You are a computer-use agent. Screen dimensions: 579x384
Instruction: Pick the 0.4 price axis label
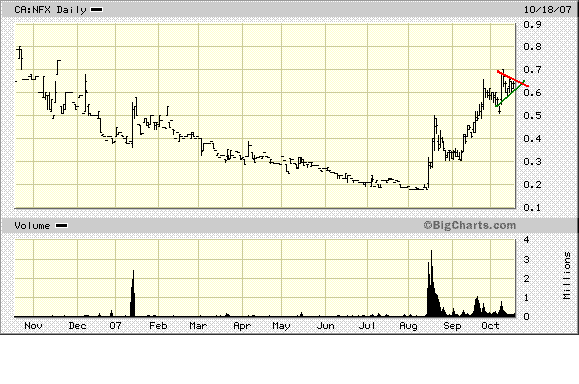coord(532,138)
